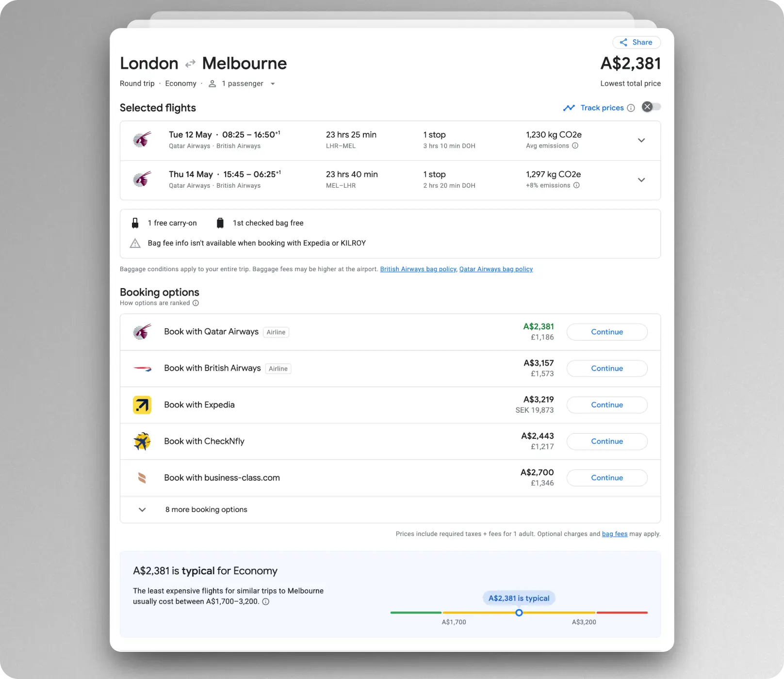Image resolution: width=784 pixels, height=679 pixels.
Task: Click the typical price range info icon
Action: click(x=266, y=602)
